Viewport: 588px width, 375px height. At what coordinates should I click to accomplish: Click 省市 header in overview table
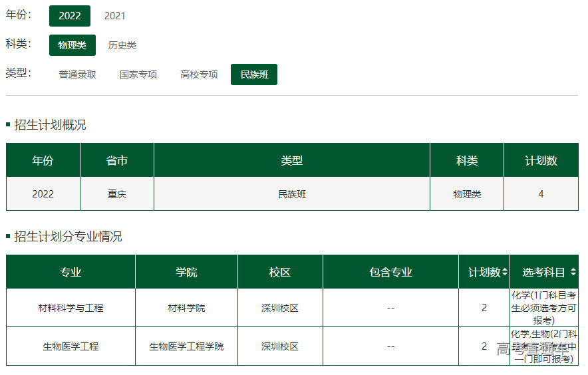pos(117,161)
